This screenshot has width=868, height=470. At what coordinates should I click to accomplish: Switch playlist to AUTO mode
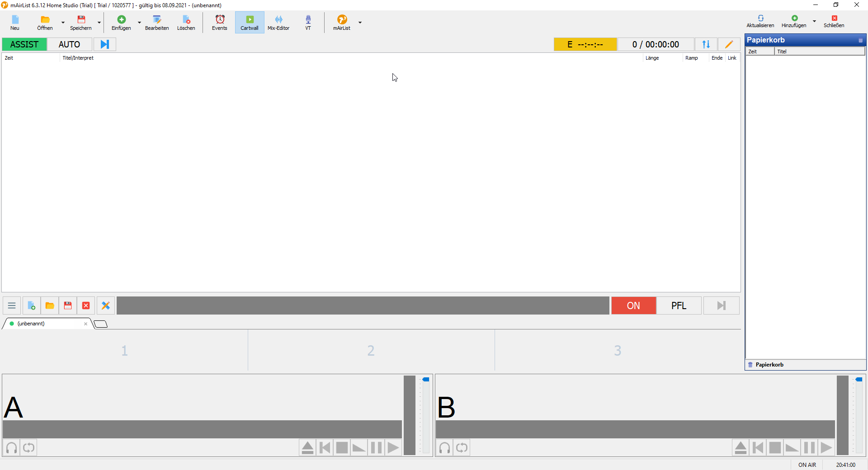tap(69, 44)
